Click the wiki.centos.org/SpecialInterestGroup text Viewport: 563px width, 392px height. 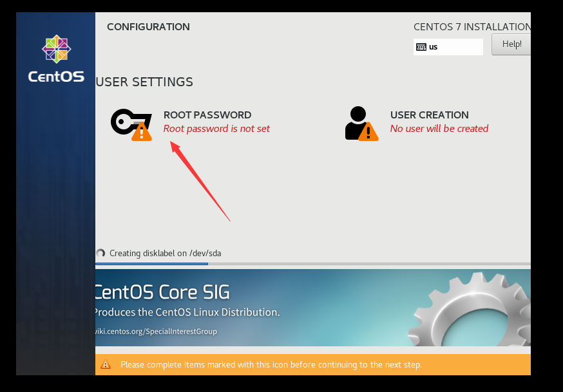point(156,331)
